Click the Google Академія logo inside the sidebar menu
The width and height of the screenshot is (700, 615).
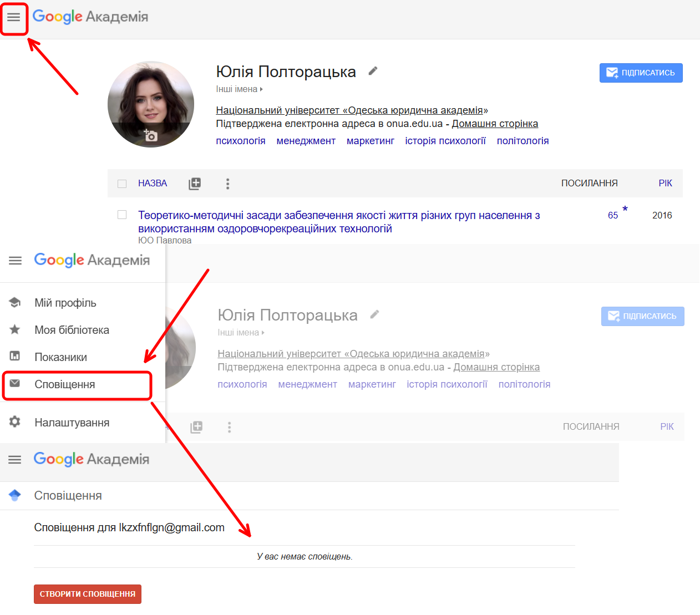(92, 260)
